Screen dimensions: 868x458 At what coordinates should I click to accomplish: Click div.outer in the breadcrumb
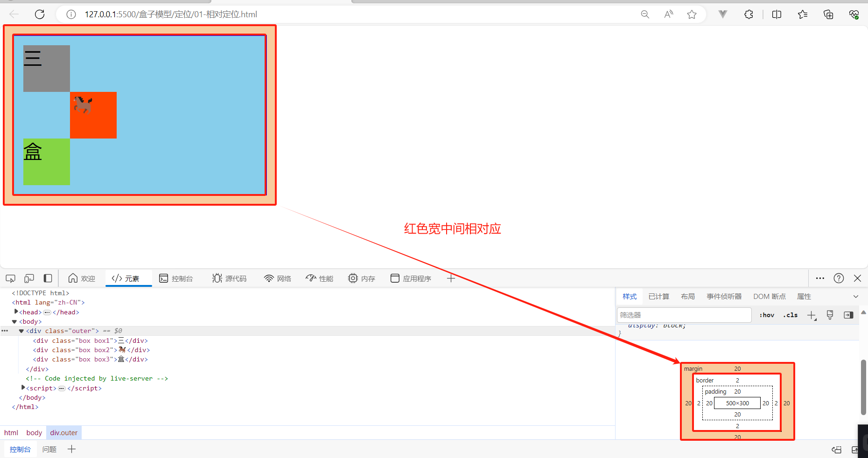[64, 433]
